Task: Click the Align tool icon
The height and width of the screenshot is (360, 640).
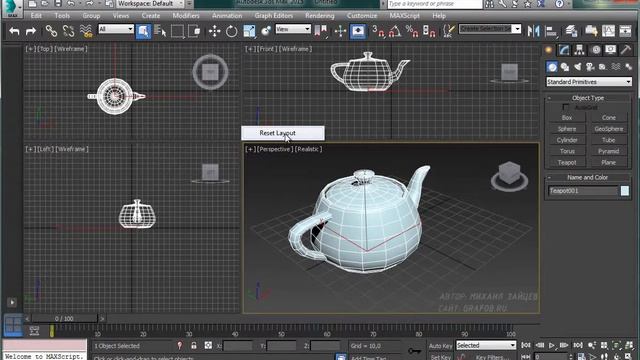Action: coord(551,31)
